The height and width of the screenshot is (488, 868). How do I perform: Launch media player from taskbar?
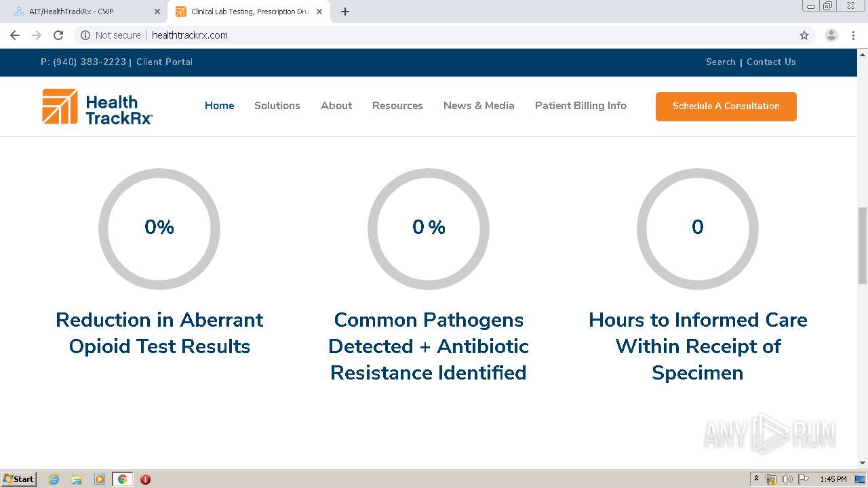(x=100, y=479)
